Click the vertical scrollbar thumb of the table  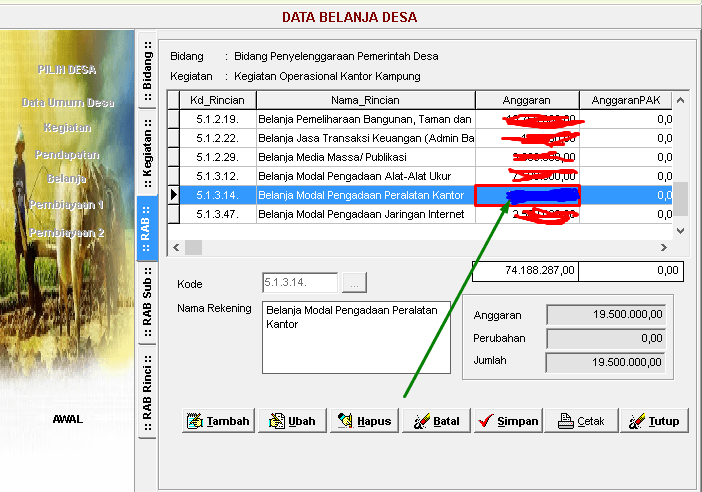click(681, 199)
